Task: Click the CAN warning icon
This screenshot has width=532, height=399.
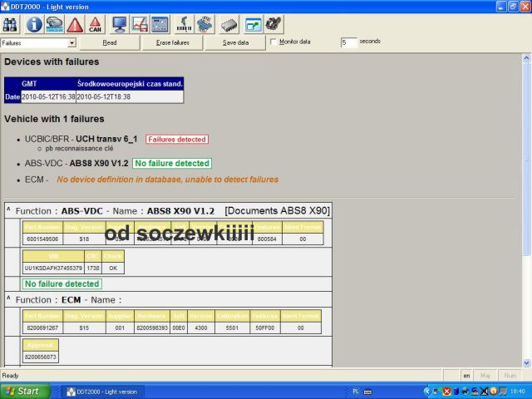Action: coord(95,24)
